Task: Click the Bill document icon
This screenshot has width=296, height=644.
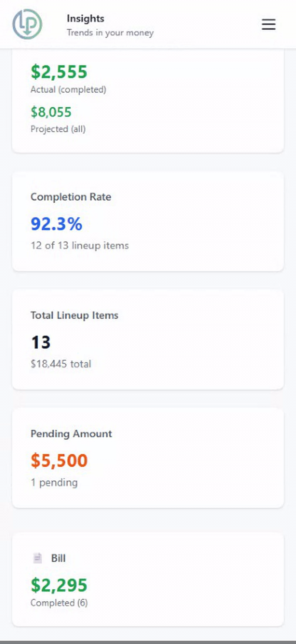Action: click(x=37, y=557)
